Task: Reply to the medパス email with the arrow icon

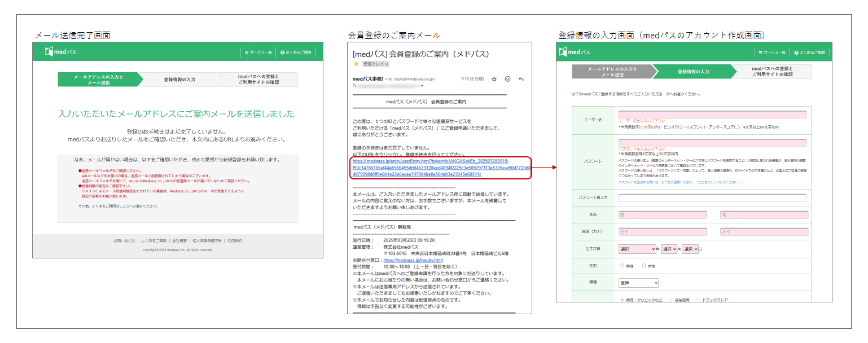Action: [x=521, y=80]
